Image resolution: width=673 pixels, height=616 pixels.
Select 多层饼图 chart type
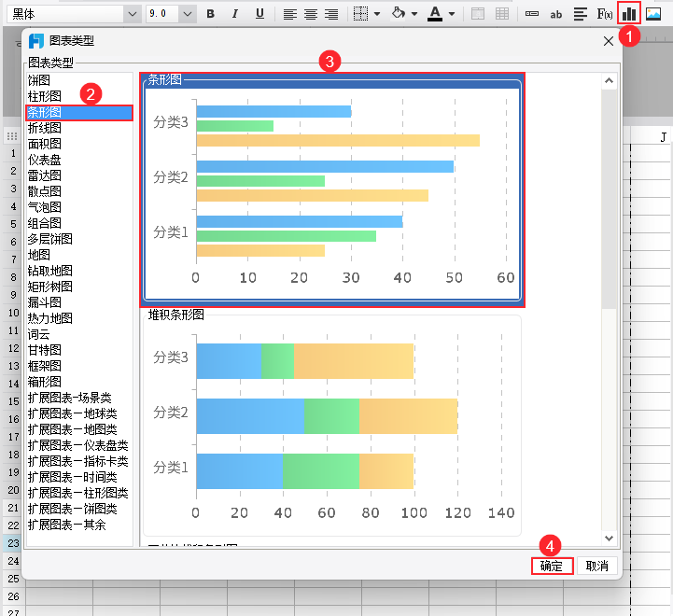tap(79, 239)
